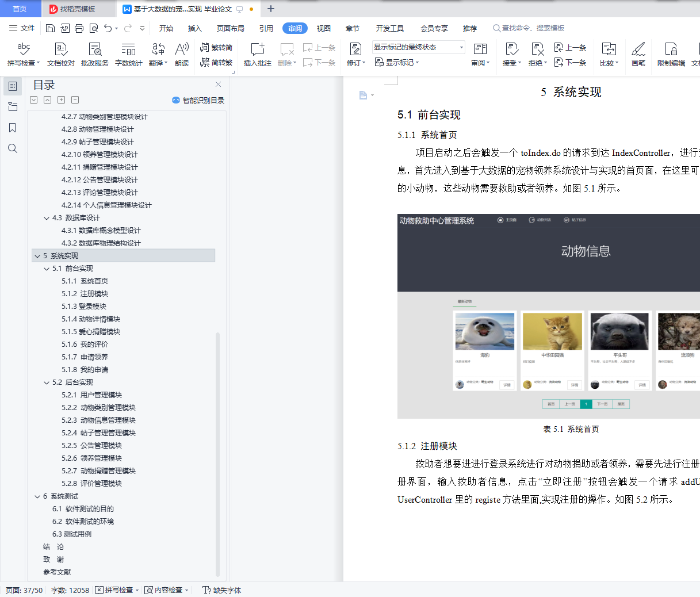
Task: Open the bookmarks panel icon in the sidebar
Action: click(x=13, y=128)
